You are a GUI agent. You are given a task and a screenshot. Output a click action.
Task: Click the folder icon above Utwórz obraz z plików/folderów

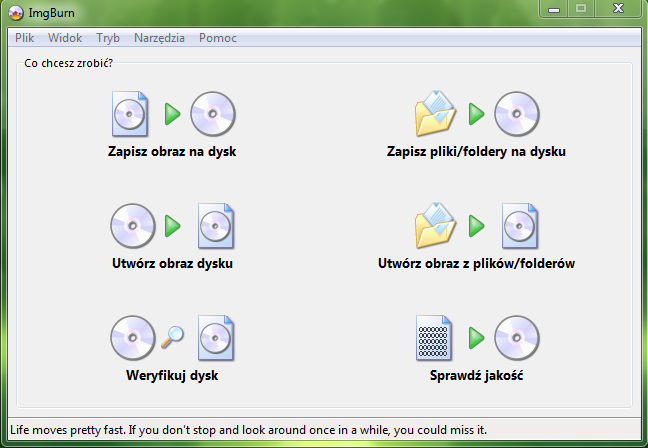point(435,226)
